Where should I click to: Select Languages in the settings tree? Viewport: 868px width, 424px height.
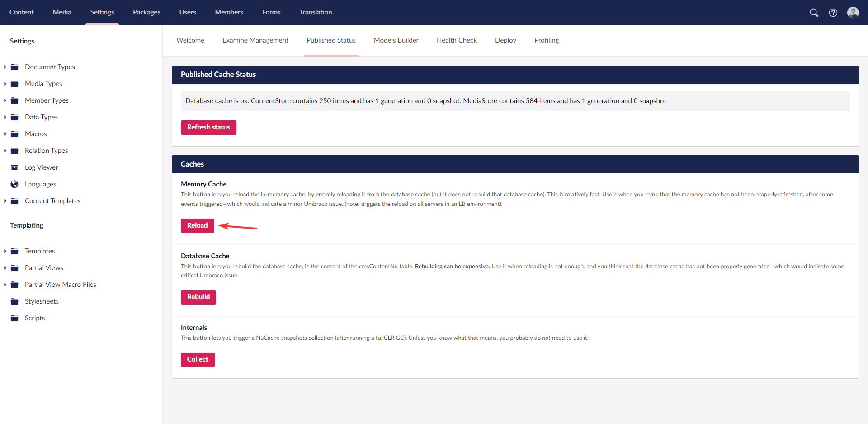point(41,184)
